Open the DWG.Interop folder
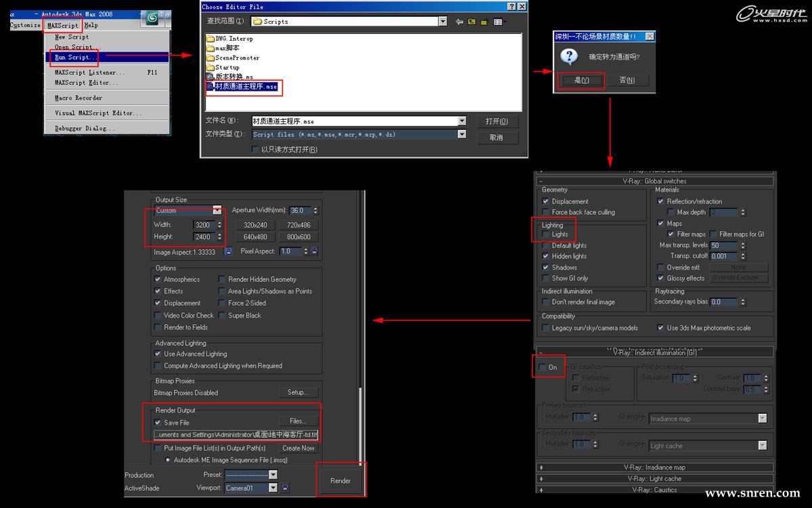This screenshot has width=812, height=508. (229, 39)
